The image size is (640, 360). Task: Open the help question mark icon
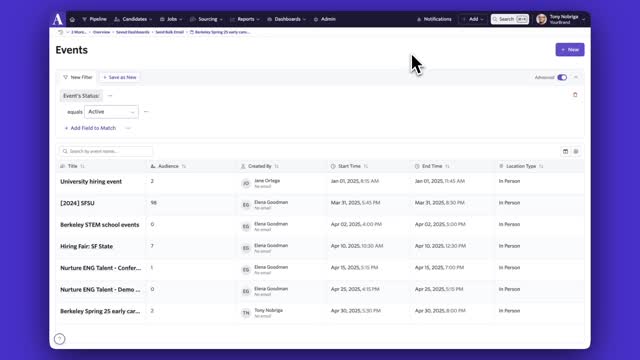(60, 339)
